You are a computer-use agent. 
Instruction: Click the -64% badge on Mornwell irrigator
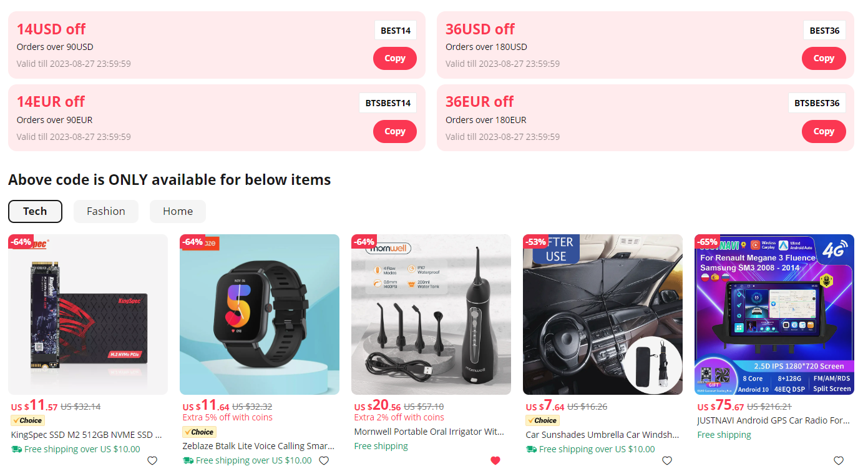(364, 242)
